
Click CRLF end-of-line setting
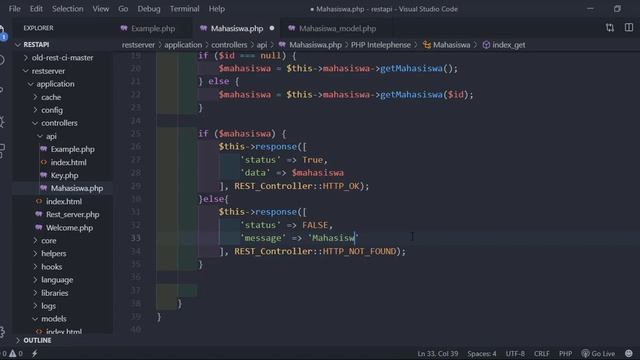pos(542,354)
